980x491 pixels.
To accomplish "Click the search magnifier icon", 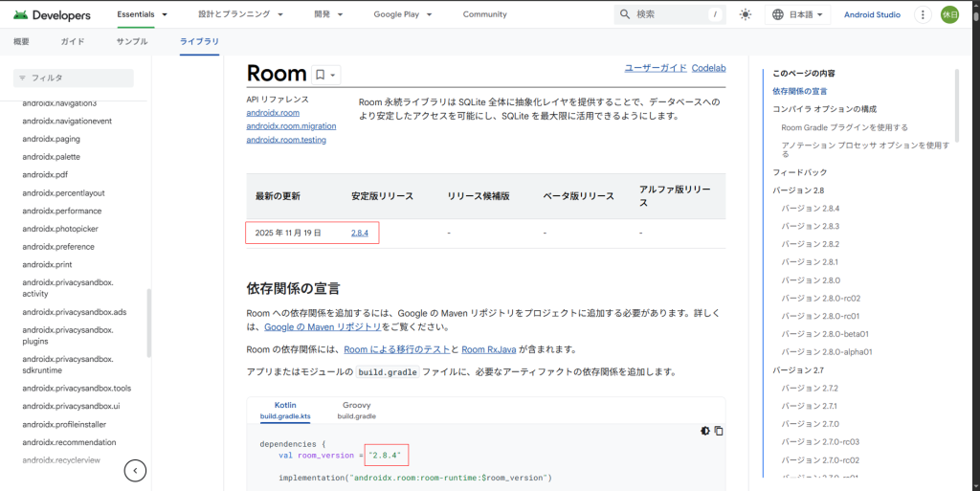I will [x=625, y=14].
